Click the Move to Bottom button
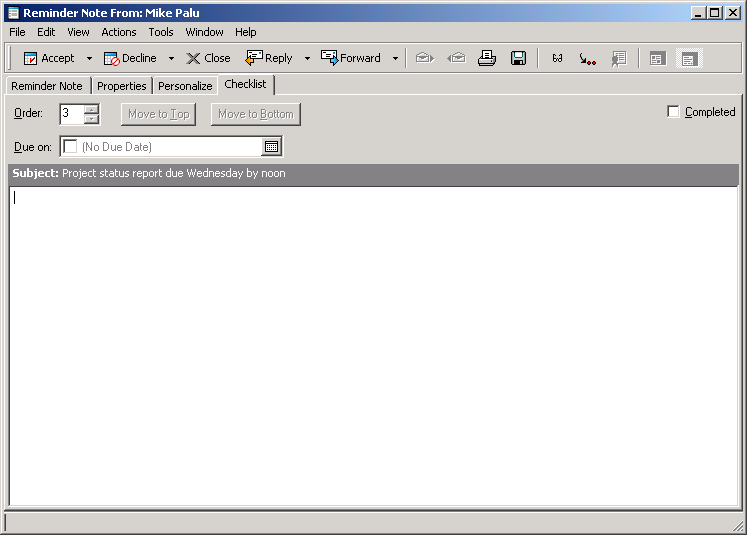Image resolution: width=747 pixels, height=535 pixels. point(256,114)
